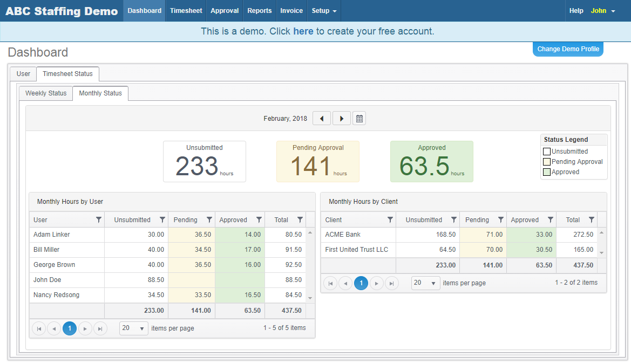Go to next page in user table pager

pos(85,328)
